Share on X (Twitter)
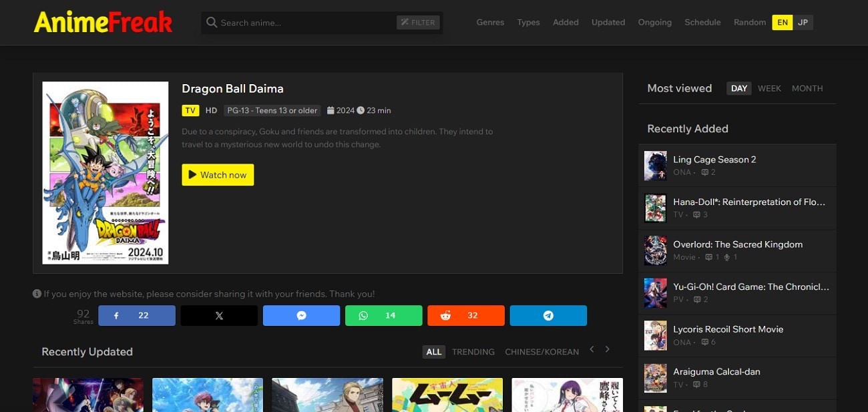868x412 pixels. pyautogui.click(x=219, y=315)
